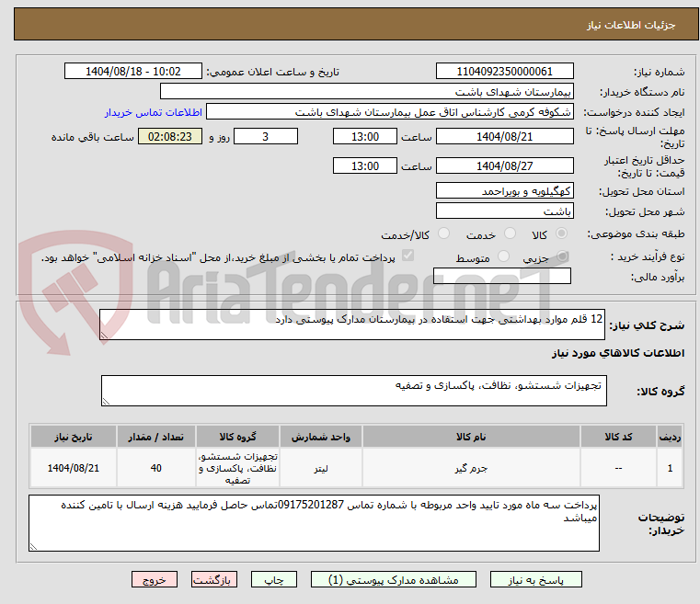Screen dimensions: 700x604
Task: Click the خروج exit button
Action: tap(155, 579)
